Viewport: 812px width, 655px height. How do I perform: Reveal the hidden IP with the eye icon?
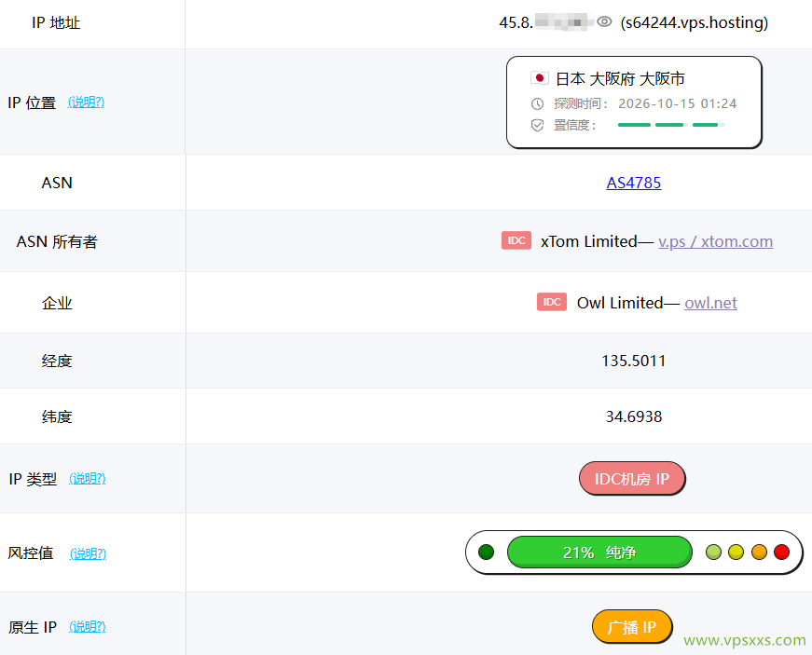(604, 21)
